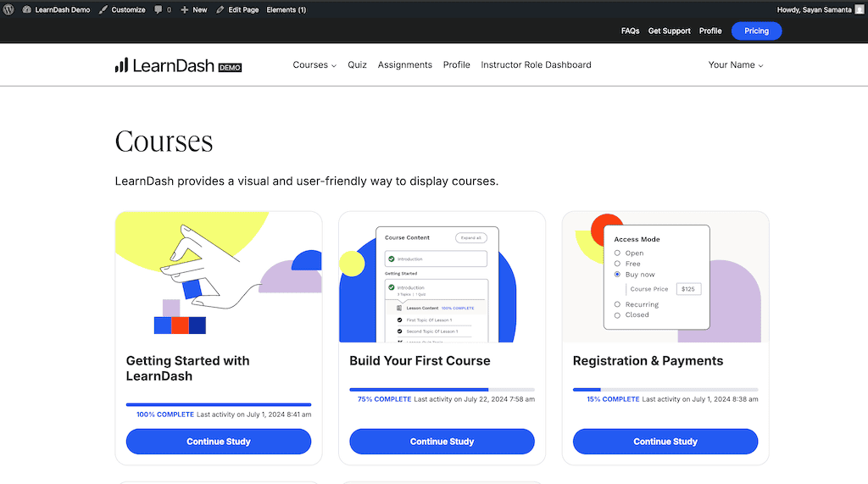Click the DEMO badge beside logo
Image resolution: width=868 pixels, height=484 pixels.
[x=230, y=68]
